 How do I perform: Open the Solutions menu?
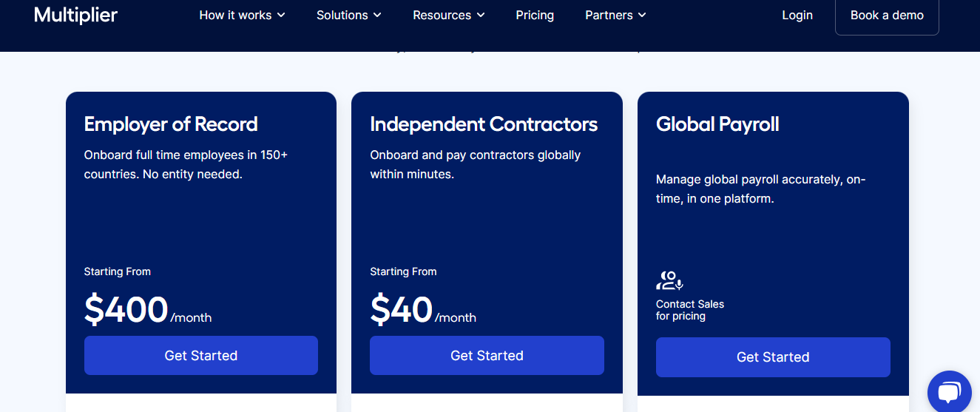(342, 15)
